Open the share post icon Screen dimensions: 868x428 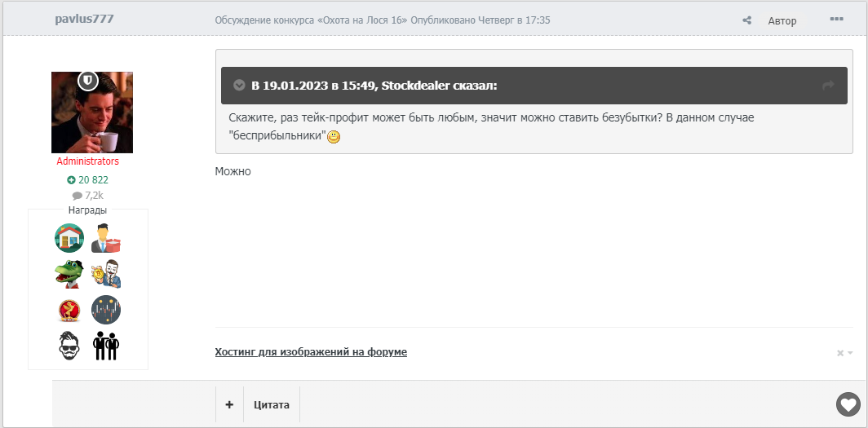(x=746, y=20)
